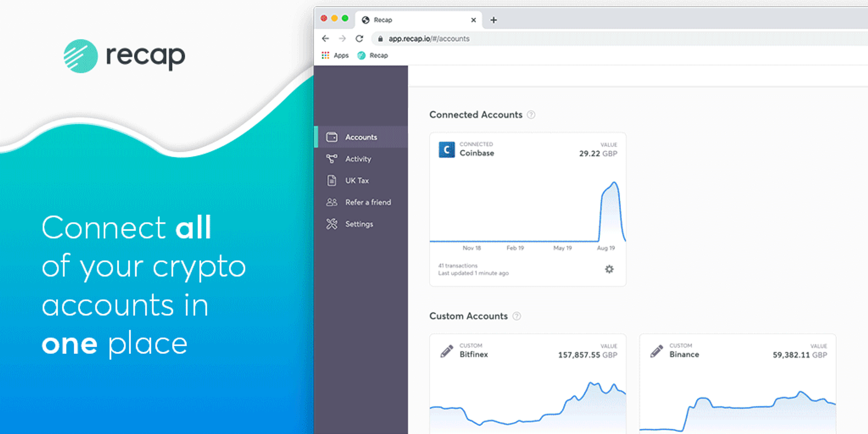Click the Bitfinex value chart
The height and width of the screenshot is (434, 868).
528,407
